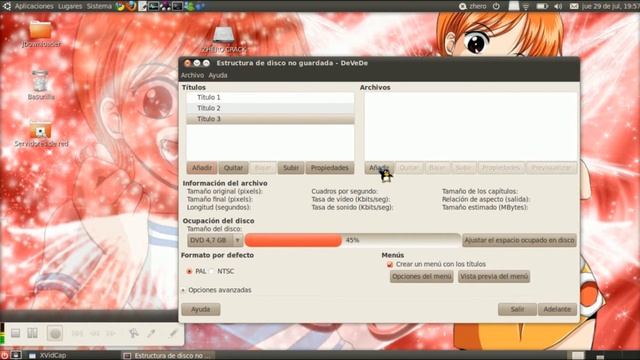Image resolution: width=640 pixels, height=360 pixels.
Task: Click the power/session icon in top panel
Action: point(496,6)
